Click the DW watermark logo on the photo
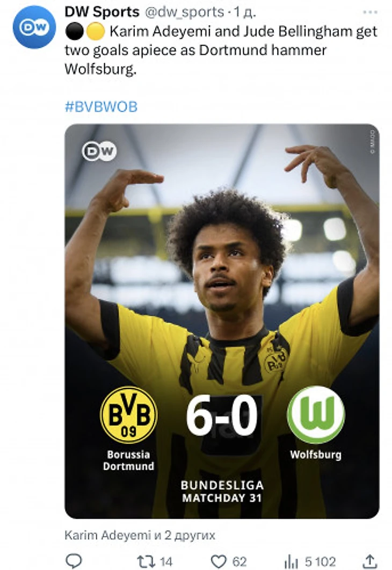 pos(99,151)
